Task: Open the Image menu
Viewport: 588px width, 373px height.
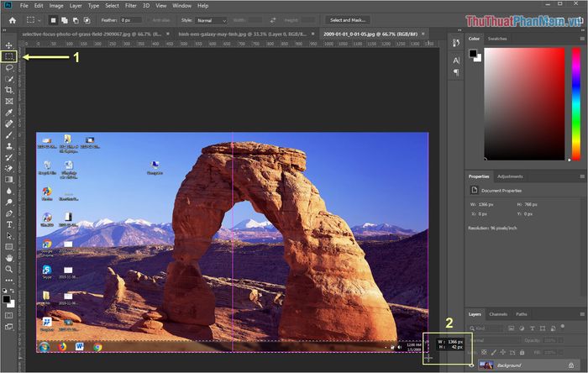Action: point(56,6)
